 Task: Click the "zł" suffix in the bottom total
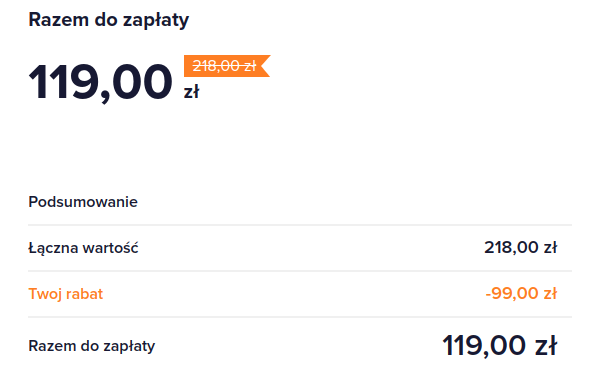pyautogui.click(x=546, y=345)
